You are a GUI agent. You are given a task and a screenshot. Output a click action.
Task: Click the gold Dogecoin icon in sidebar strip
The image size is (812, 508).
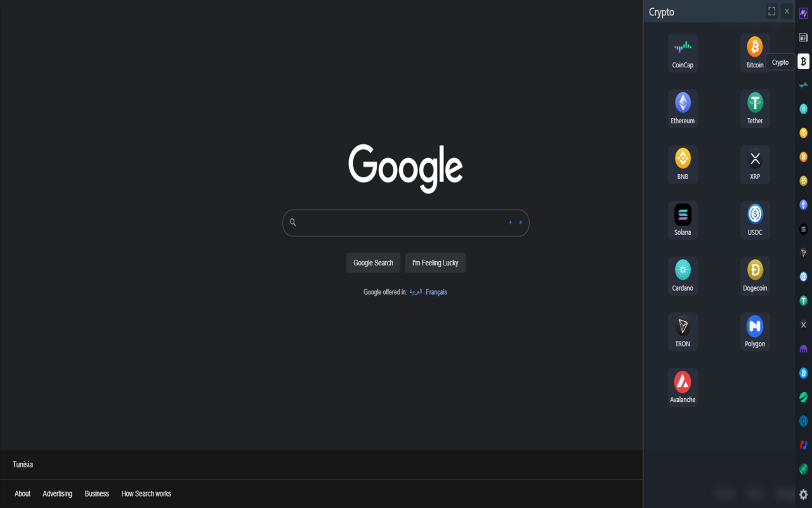pos(803,181)
